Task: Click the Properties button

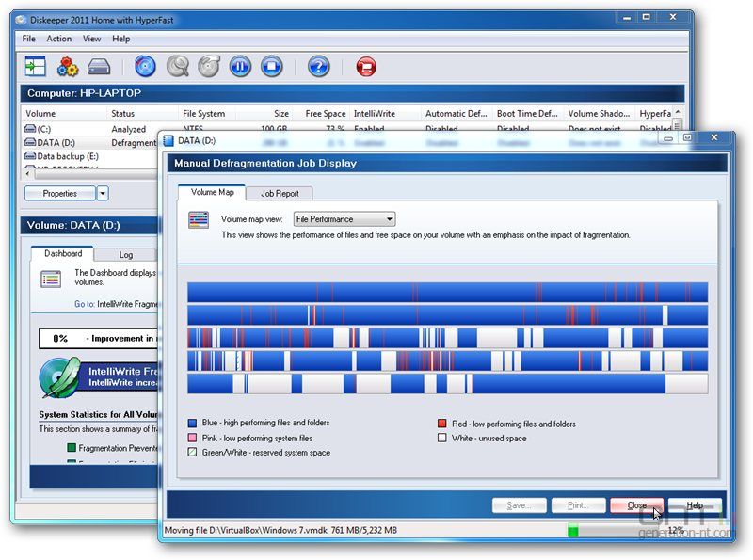Action: click(60, 193)
